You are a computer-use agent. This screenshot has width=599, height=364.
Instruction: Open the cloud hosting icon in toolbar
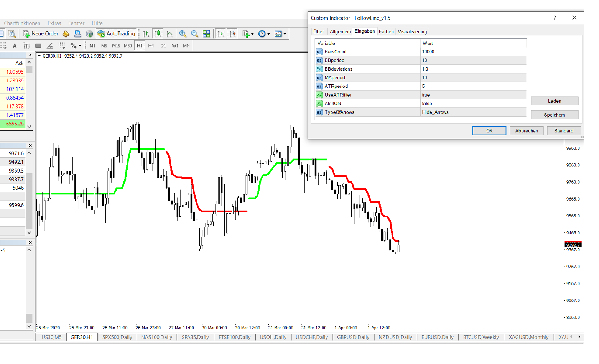coord(77,34)
